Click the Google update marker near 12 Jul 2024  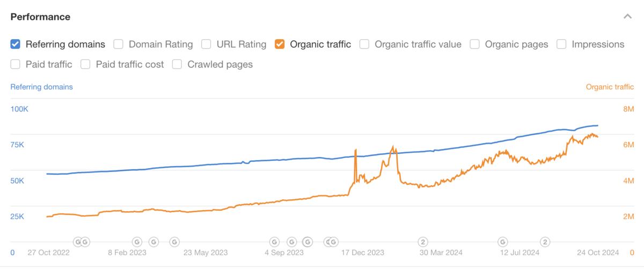pyautogui.click(x=503, y=242)
